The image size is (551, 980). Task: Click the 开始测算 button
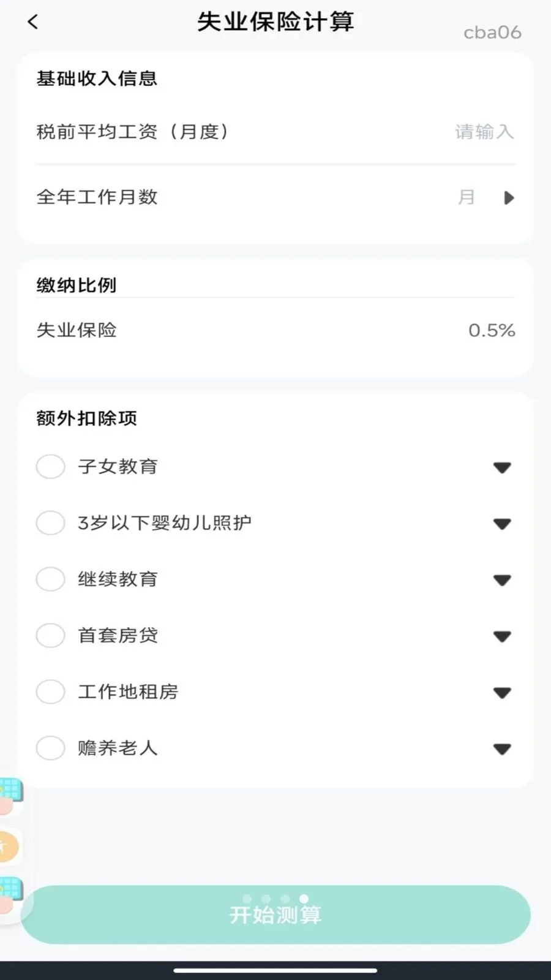[275, 914]
